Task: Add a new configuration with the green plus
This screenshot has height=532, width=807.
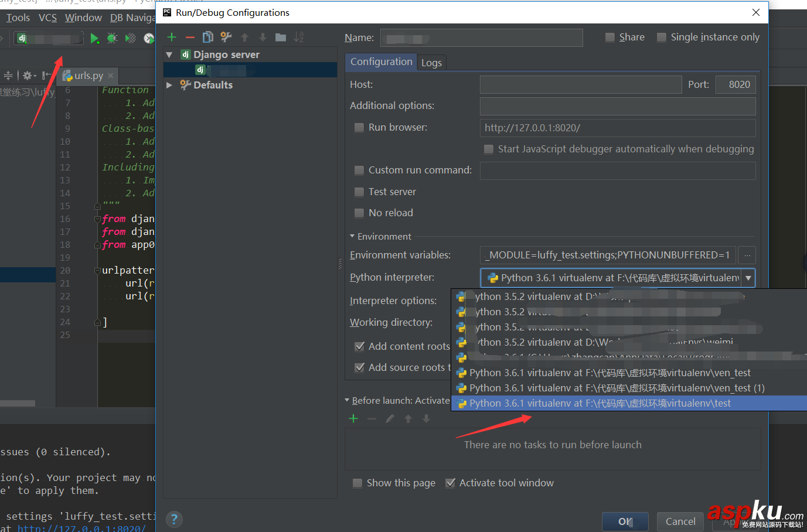Action: [x=172, y=37]
